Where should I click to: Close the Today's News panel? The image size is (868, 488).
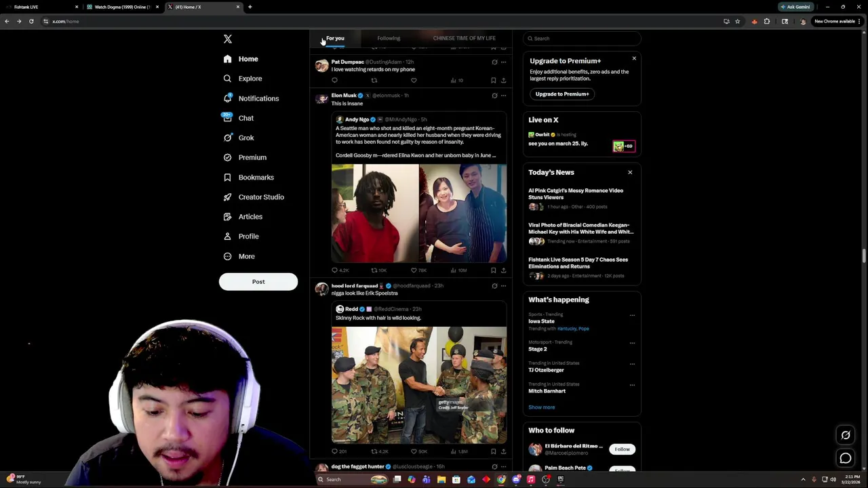click(x=630, y=172)
